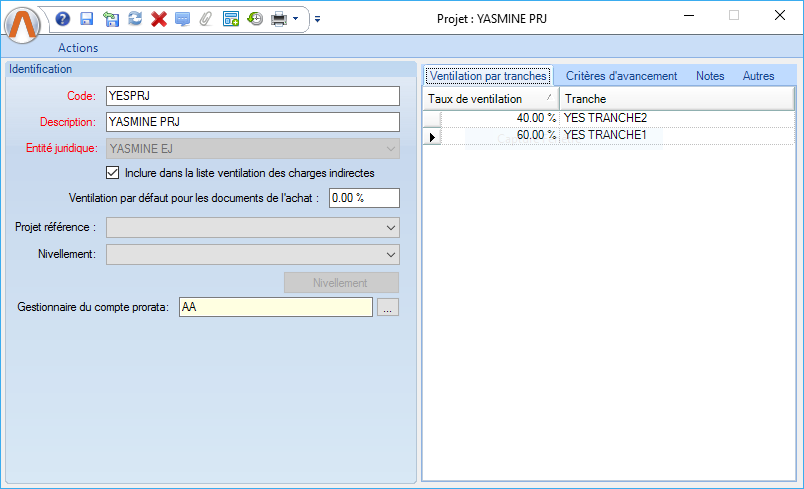Delete the project using the red X
This screenshot has width=804, height=489.
[158, 19]
